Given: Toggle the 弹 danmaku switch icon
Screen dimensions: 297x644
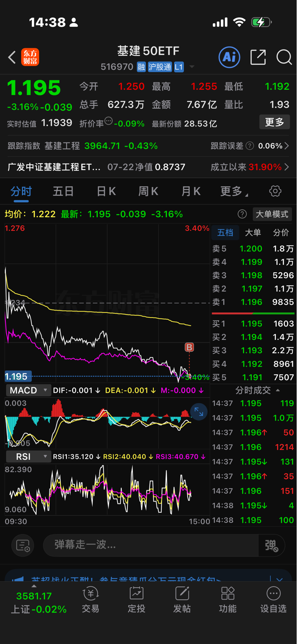Looking at the screenshot, I should pos(272,545).
